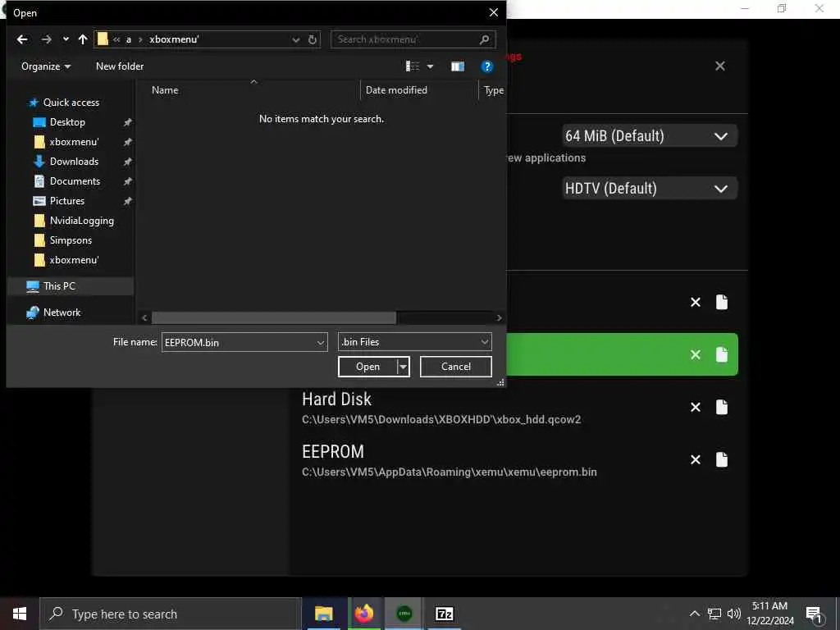This screenshot has width=840, height=630.
Task: Click the horizontal scrollbar thumb
Action: point(274,317)
